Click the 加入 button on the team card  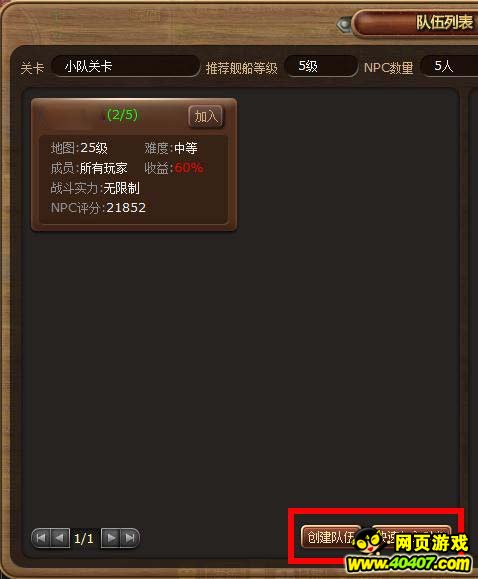[x=206, y=117]
